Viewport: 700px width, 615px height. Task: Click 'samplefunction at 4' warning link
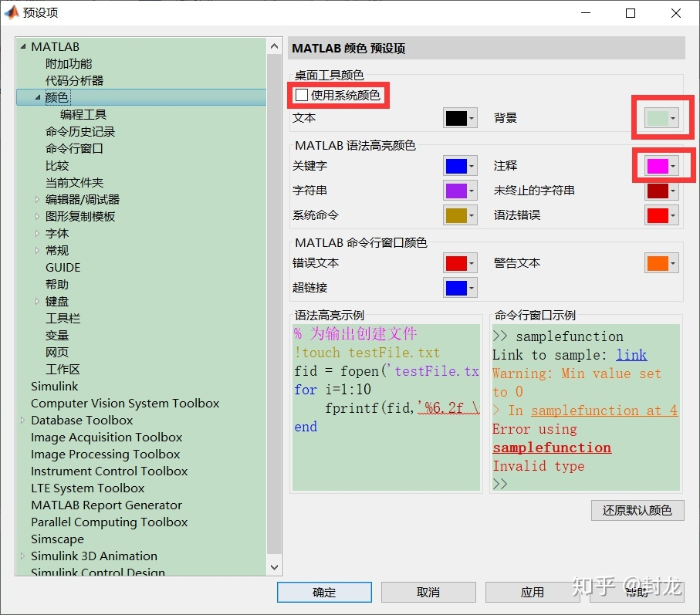coord(604,411)
